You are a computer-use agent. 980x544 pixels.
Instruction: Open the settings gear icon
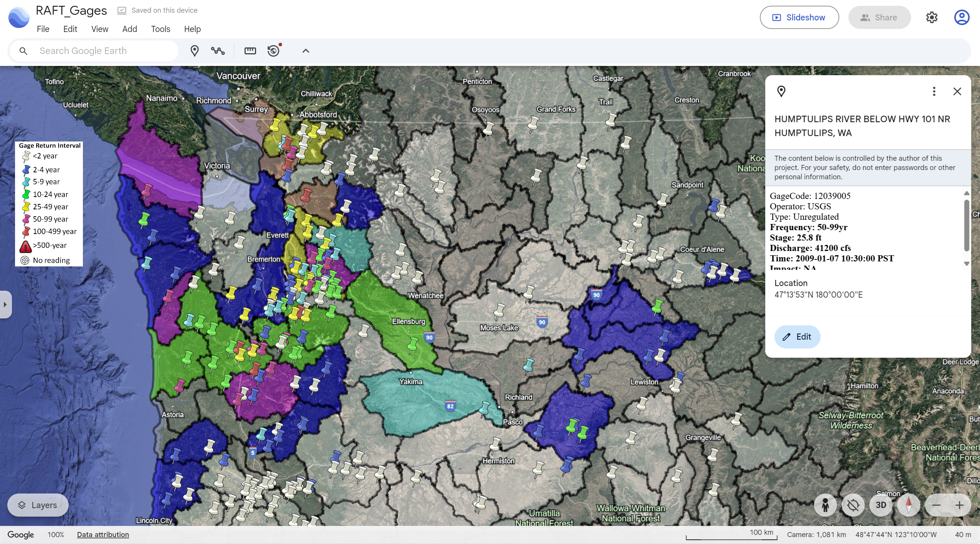point(932,17)
